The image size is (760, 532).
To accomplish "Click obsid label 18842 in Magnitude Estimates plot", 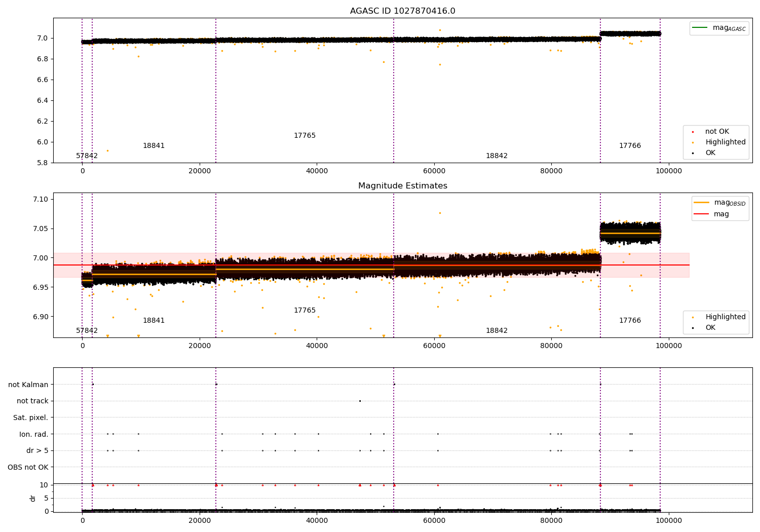I will pyautogui.click(x=497, y=331).
